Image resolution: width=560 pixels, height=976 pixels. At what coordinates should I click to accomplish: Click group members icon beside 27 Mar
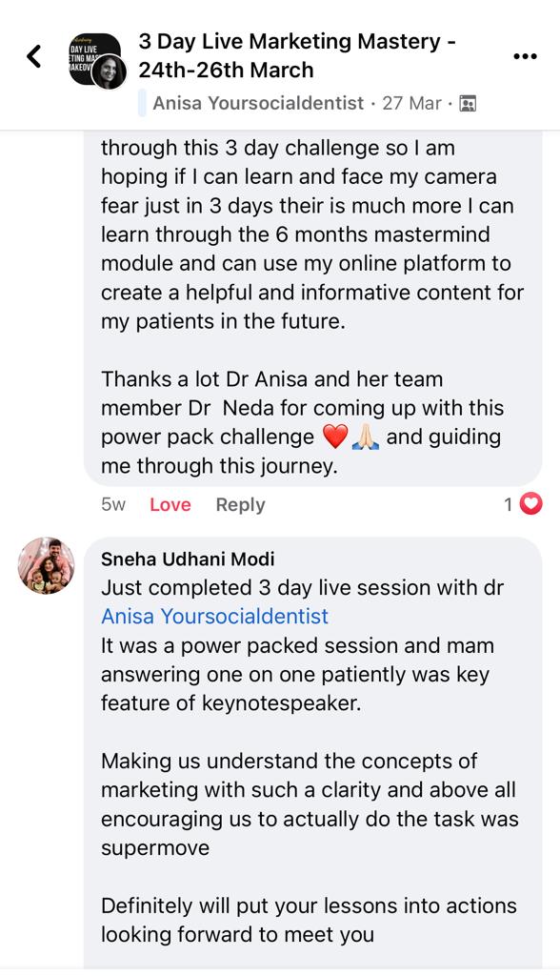point(468,103)
